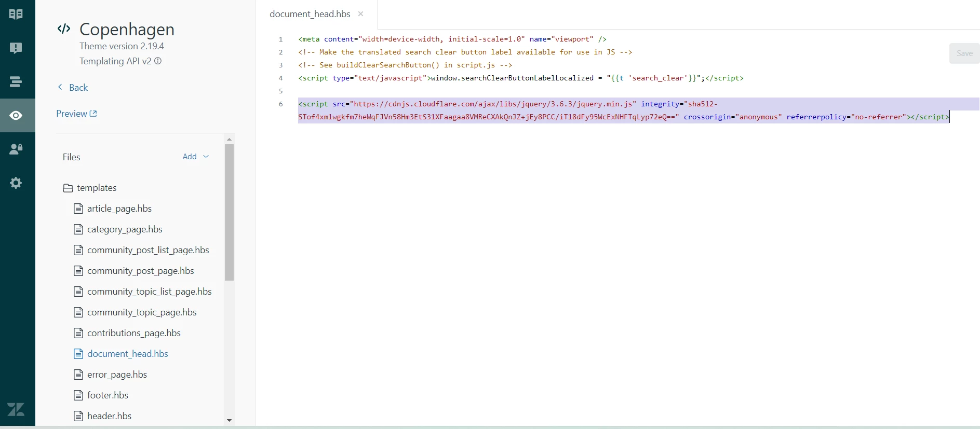Go Back to the theme overview

tap(73, 88)
